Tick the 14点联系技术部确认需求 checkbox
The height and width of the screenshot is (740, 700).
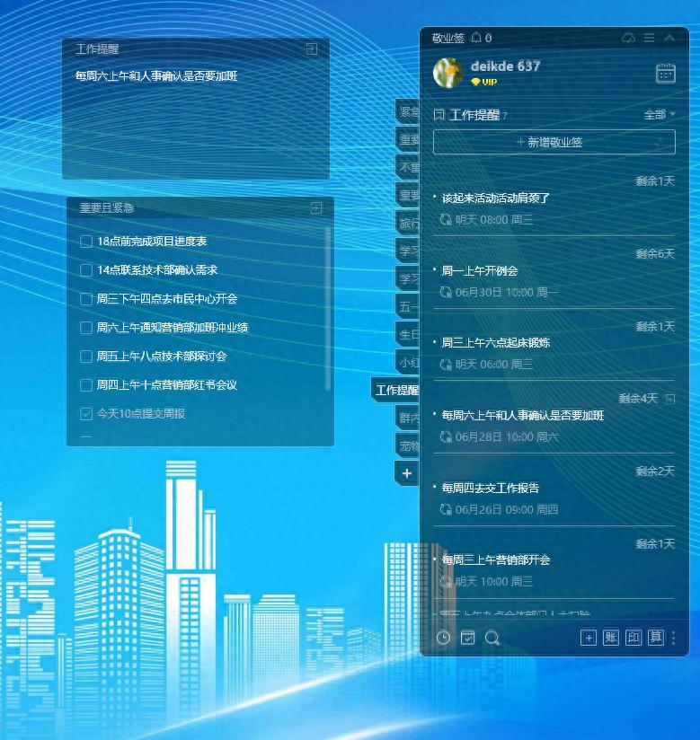click(x=86, y=270)
